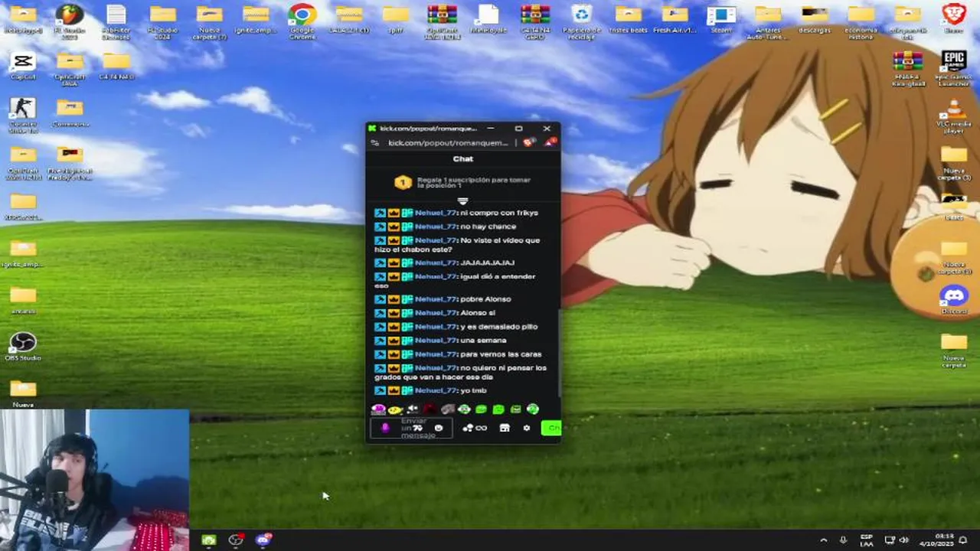Screen dimensions: 980x551
Task: Open the Discord icon on the taskbar
Action: (x=263, y=540)
